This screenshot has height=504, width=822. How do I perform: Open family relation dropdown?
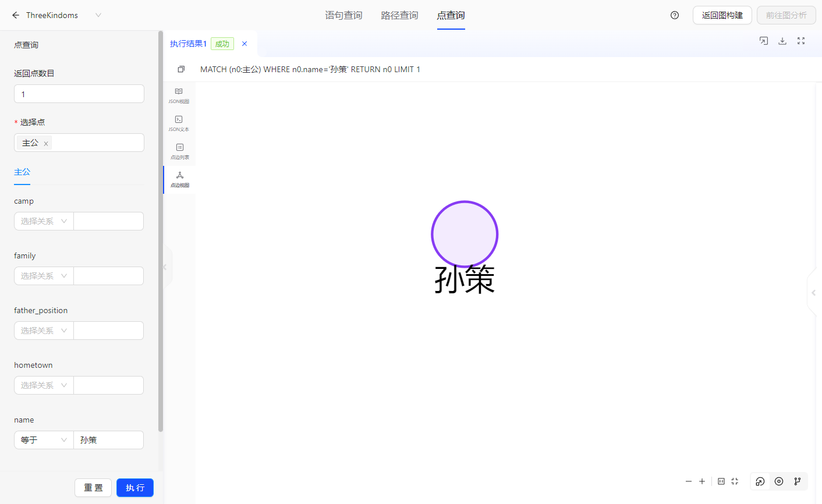[x=44, y=276]
